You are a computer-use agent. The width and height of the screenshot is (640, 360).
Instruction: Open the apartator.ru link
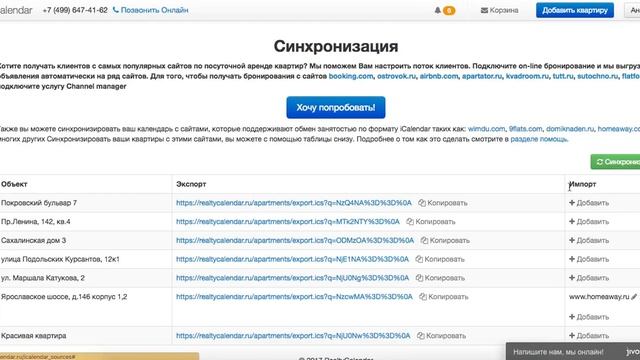tap(482, 76)
